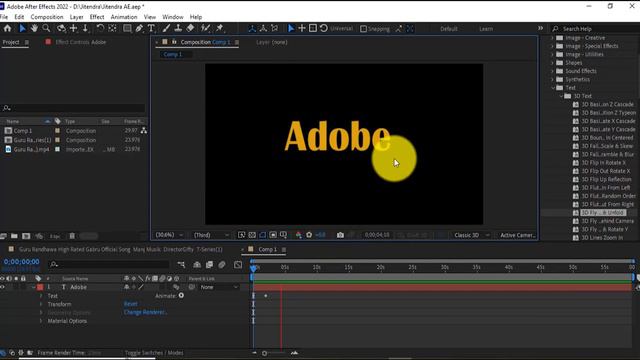Open the Classic 3D renderer dropdown

coord(472,235)
